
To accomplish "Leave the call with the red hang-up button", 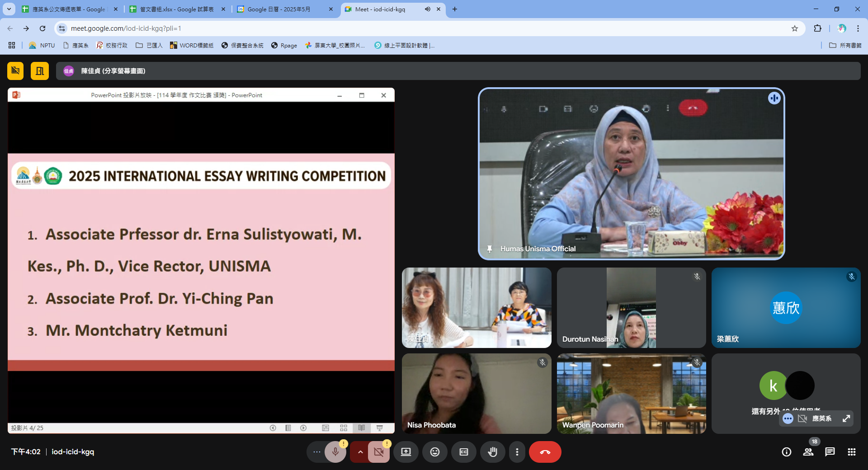I will click(x=545, y=452).
